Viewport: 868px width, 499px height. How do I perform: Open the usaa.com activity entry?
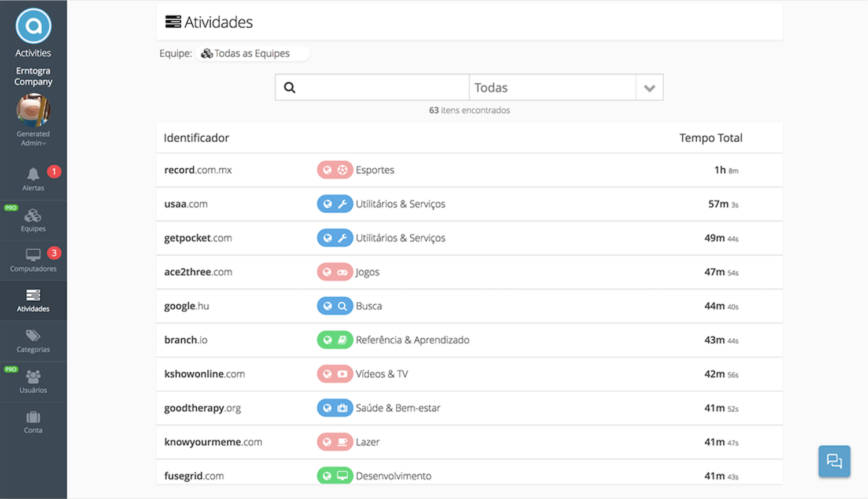pos(186,204)
